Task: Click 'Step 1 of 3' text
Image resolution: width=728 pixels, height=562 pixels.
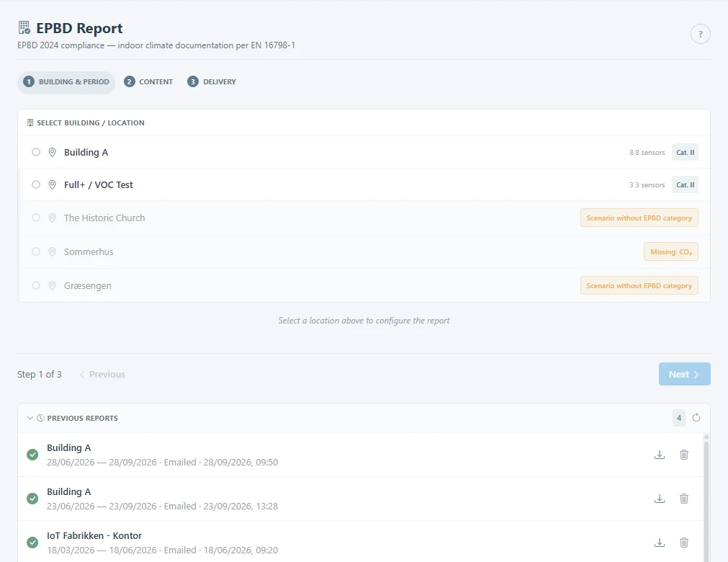Action: point(40,375)
